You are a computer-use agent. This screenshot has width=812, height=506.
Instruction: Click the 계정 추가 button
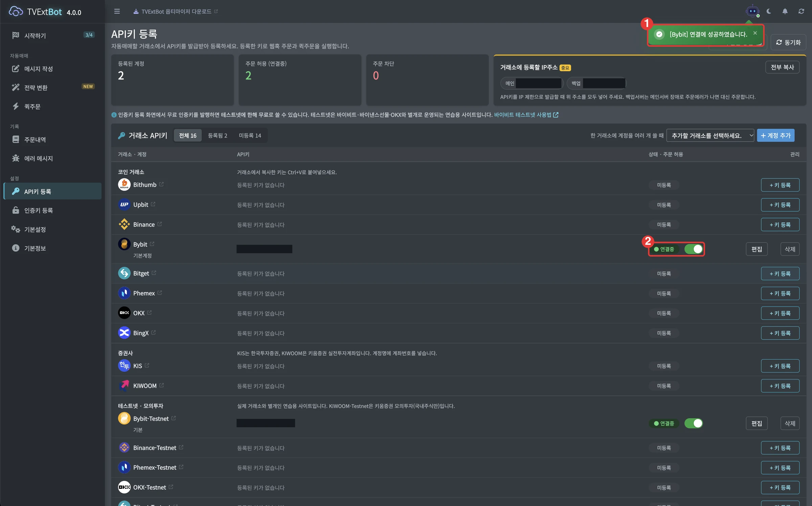(x=776, y=136)
